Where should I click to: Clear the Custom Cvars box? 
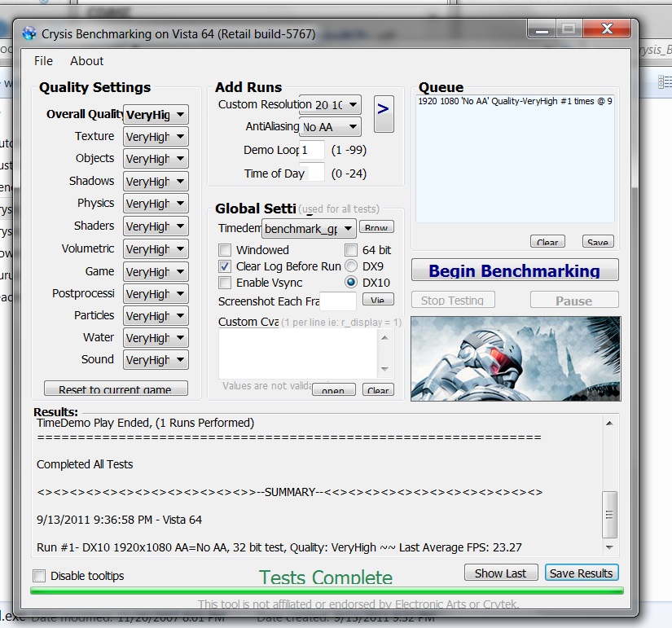tap(378, 389)
